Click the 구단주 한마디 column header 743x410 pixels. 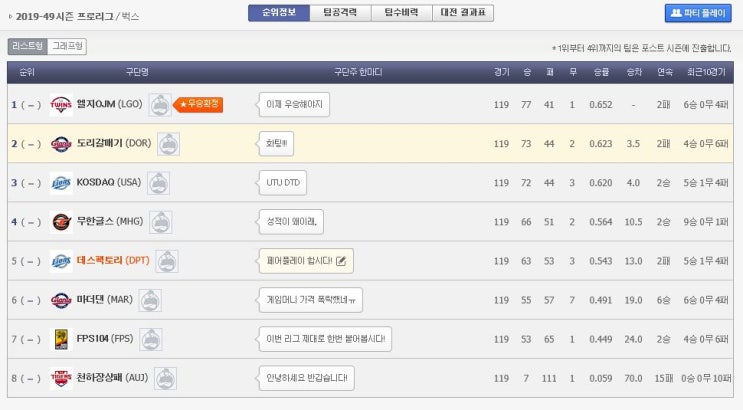(x=358, y=72)
